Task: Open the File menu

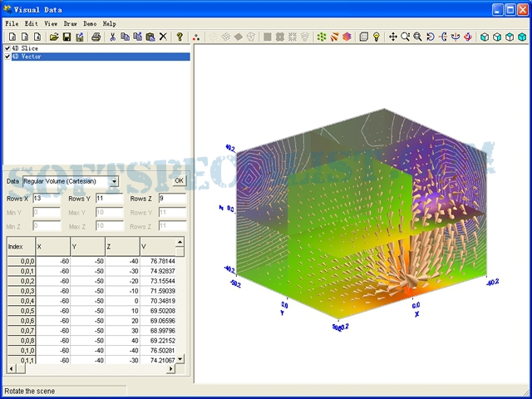Action: (12, 24)
